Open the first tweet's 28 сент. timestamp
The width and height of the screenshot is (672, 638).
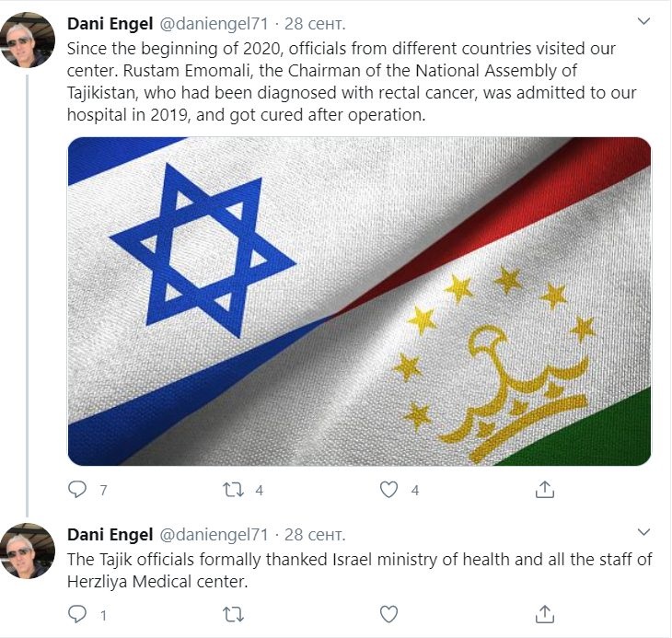(x=316, y=22)
